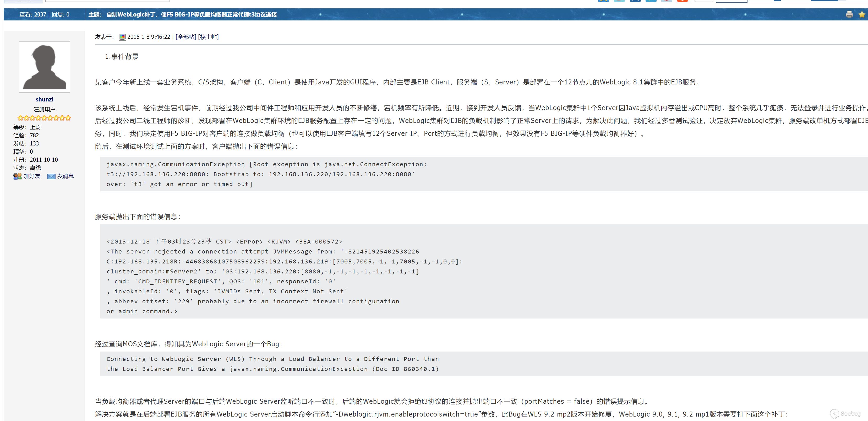The height and width of the screenshot is (421, 868).
Task: Click 加好友 text link
Action: coord(32,176)
